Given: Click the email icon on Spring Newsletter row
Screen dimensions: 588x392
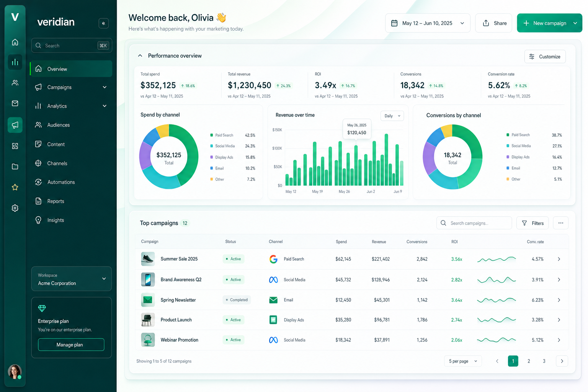Looking at the screenshot, I should 273,300.
